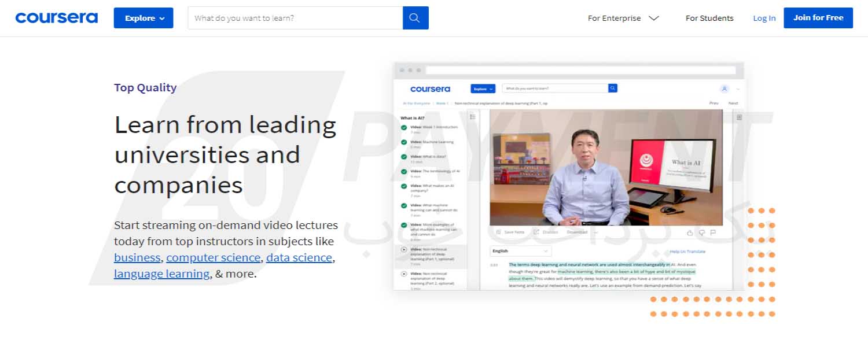Follow the computer science link

(214, 258)
